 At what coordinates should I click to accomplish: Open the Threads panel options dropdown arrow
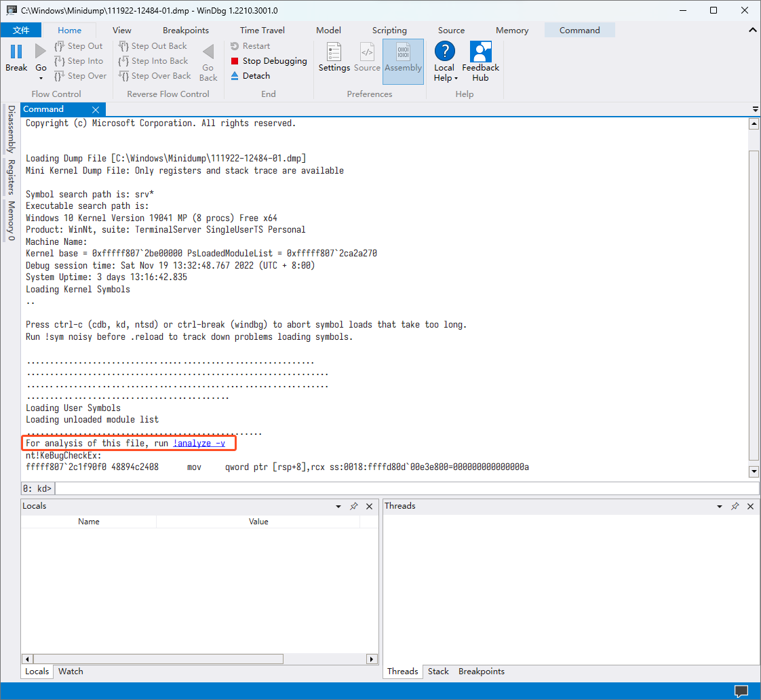720,507
